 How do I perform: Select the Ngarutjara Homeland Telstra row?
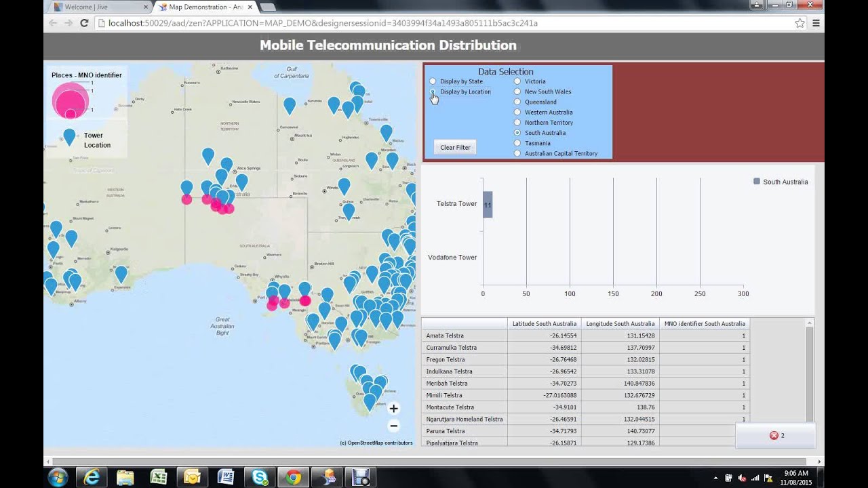pyautogui.click(x=585, y=419)
